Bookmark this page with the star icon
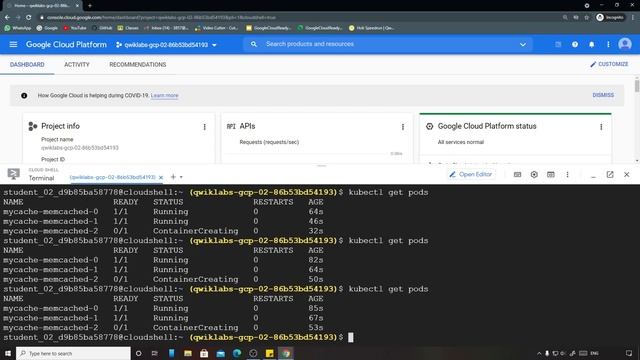640x360 pixels. pyautogui.click(x=587, y=18)
